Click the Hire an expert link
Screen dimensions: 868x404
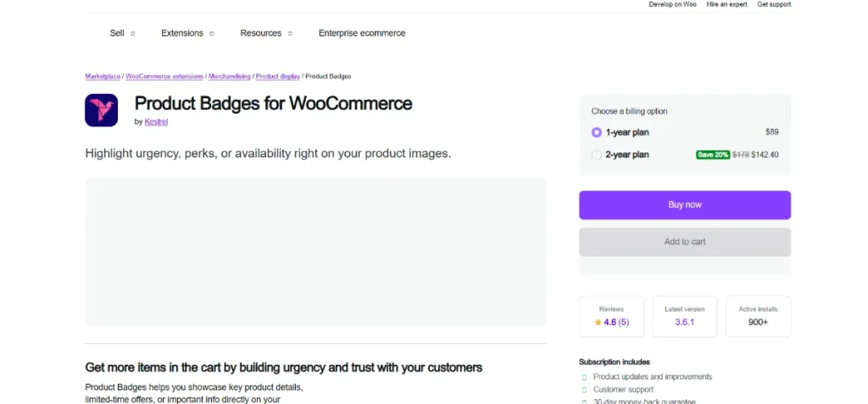[726, 4]
